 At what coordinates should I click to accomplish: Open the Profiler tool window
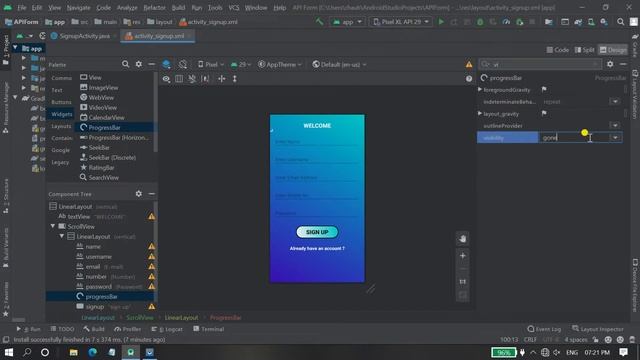128,329
